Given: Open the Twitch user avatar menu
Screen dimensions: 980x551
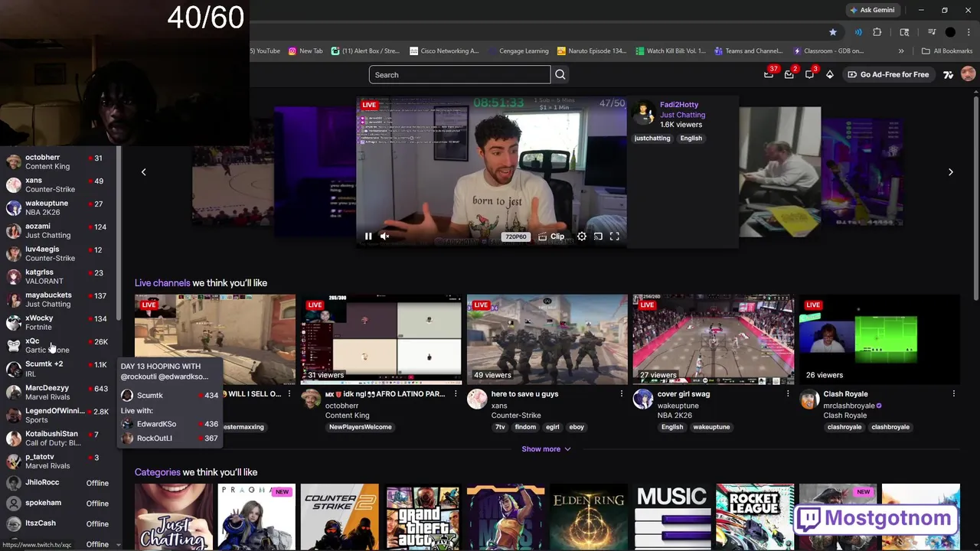Looking at the screenshot, I should pos(968,74).
